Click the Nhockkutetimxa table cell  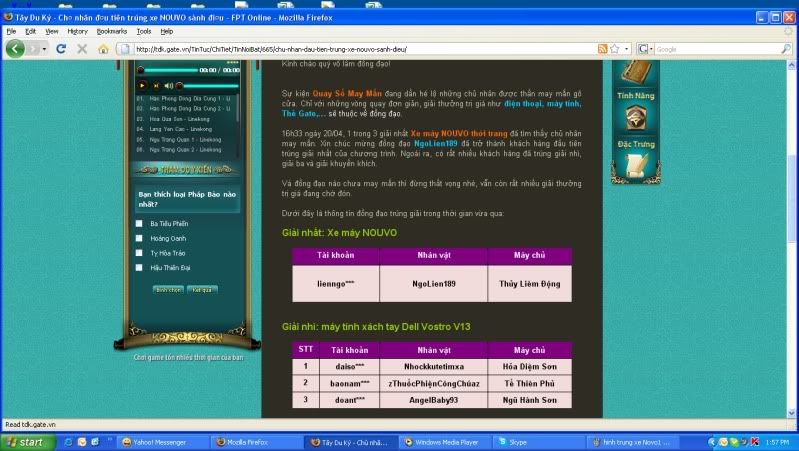[x=434, y=366]
